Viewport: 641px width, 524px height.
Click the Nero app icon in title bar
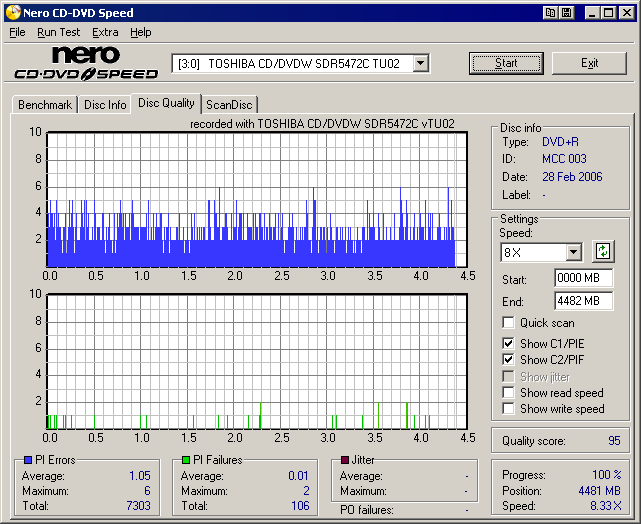[13, 13]
